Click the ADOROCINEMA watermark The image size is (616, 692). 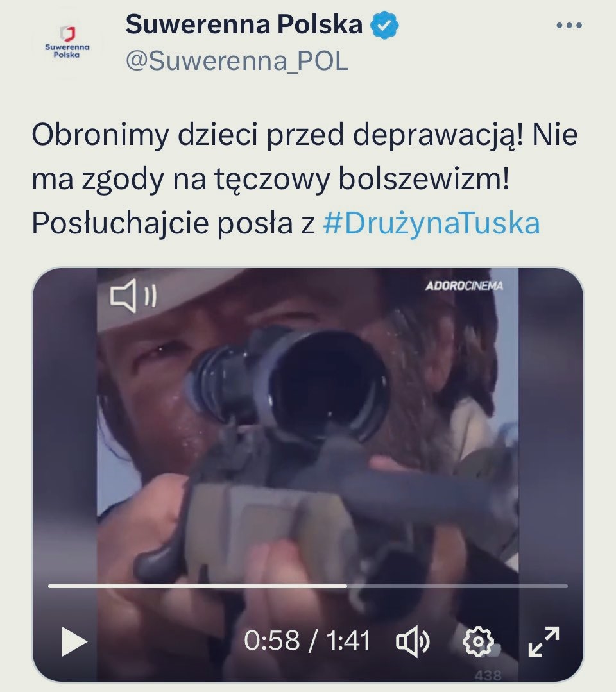(x=464, y=286)
